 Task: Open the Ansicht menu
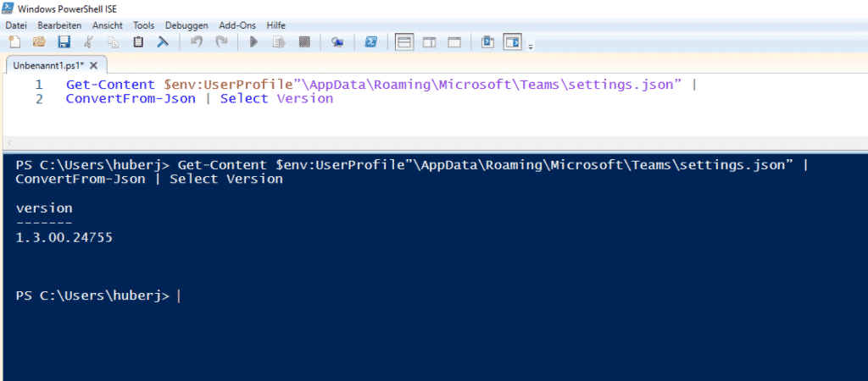tap(108, 25)
